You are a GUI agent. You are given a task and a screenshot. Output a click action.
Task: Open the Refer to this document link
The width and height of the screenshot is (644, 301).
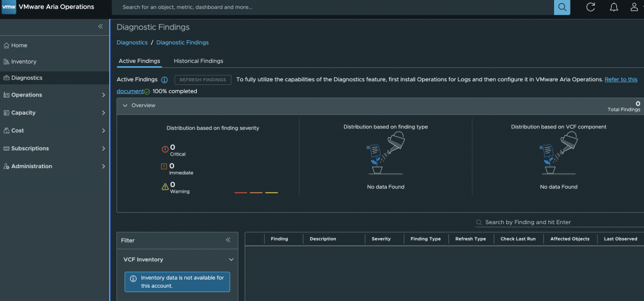tap(621, 79)
